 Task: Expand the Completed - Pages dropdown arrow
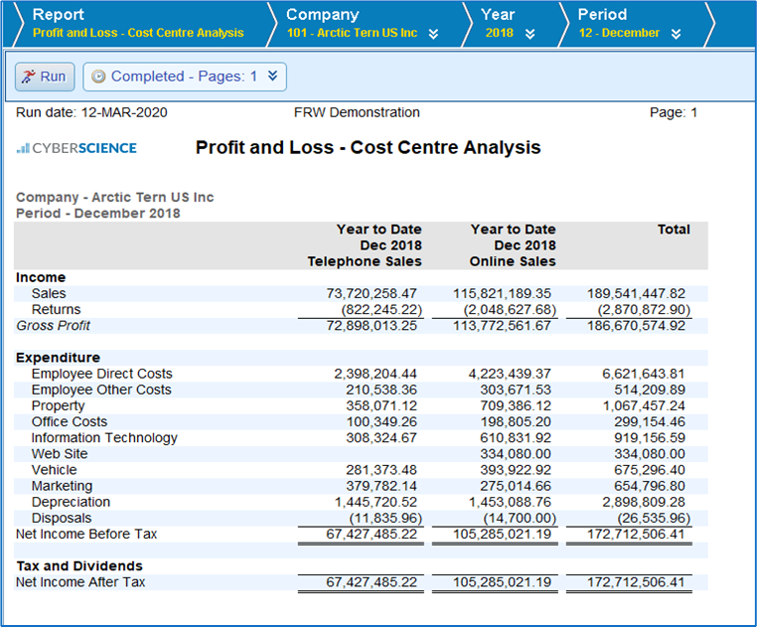point(272,76)
